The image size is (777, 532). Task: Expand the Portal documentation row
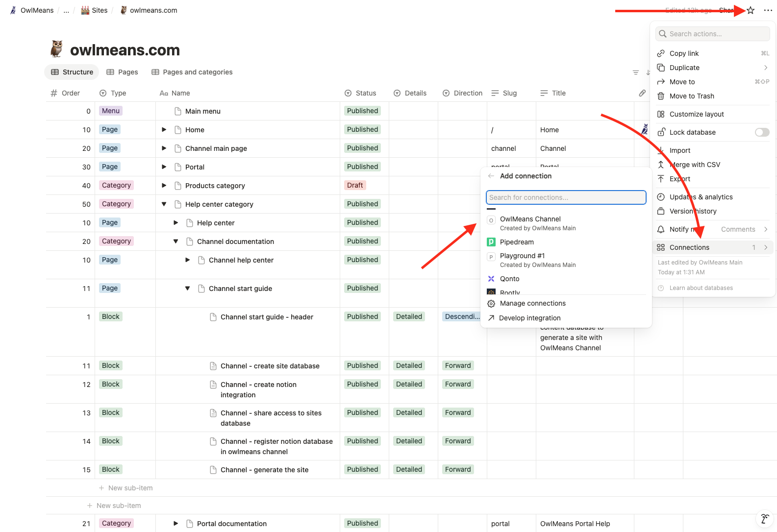pyautogui.click(x=176, y=524)
